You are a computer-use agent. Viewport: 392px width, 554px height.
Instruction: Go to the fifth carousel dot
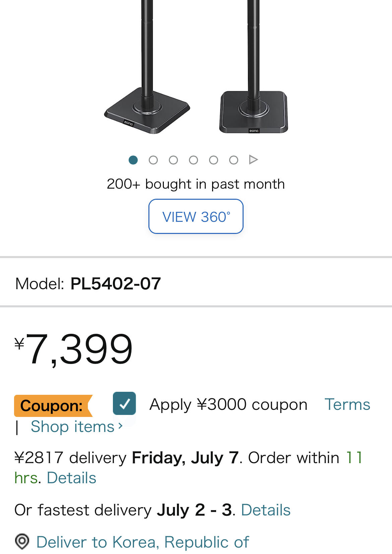pyautogui.click(x=213, y=160)
